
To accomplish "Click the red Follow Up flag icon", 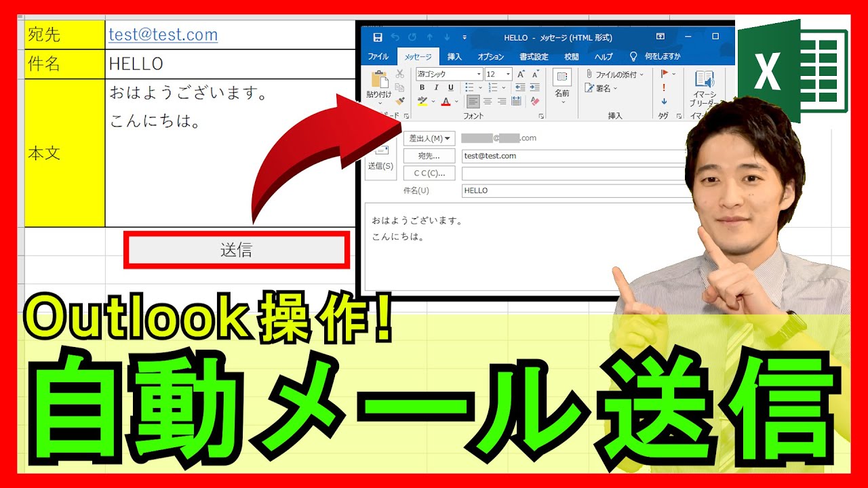I will [665, 73].
